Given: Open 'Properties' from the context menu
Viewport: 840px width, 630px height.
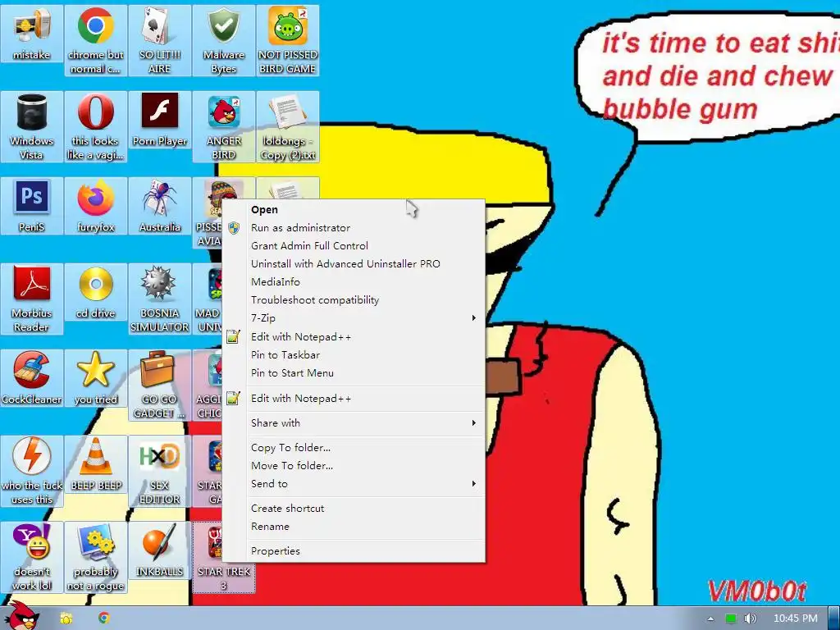Looking at the screenshot, I should coord(354,551).
